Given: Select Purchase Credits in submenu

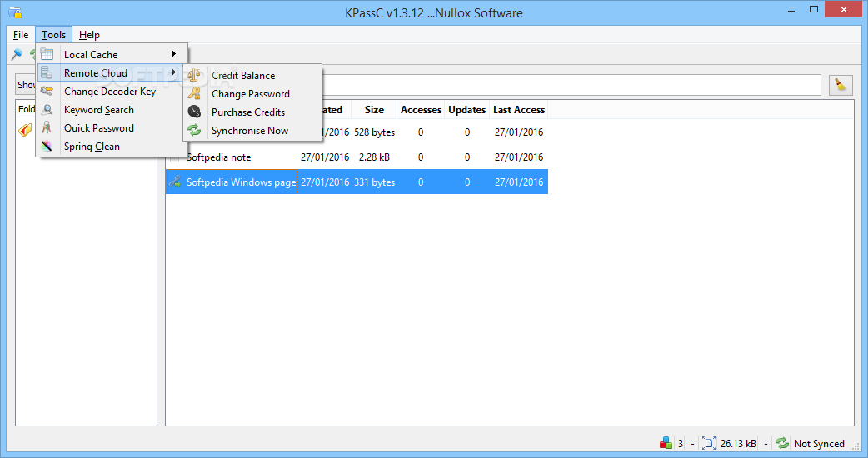Looking at the screenshot, I should [x=252, y=112].
